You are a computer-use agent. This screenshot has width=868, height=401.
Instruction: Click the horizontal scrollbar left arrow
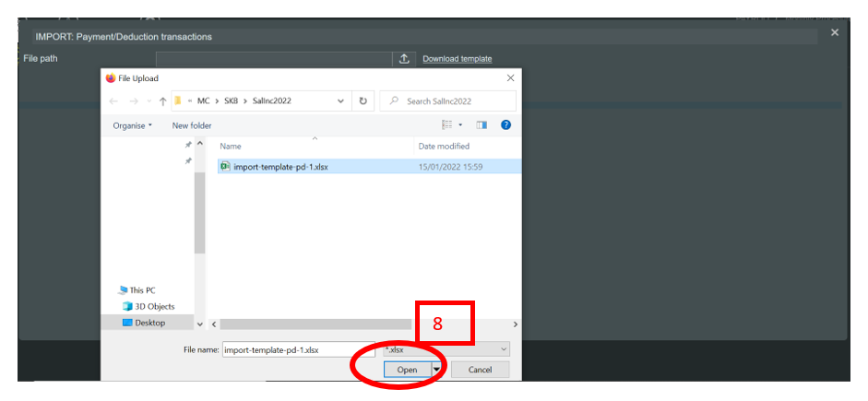tap(214, 324)
